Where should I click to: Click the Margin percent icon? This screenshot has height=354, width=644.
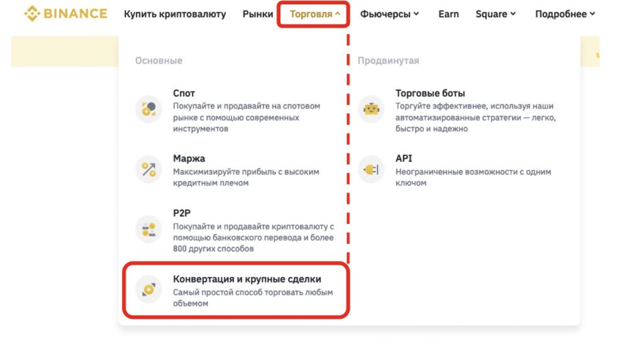coord(148,169)
